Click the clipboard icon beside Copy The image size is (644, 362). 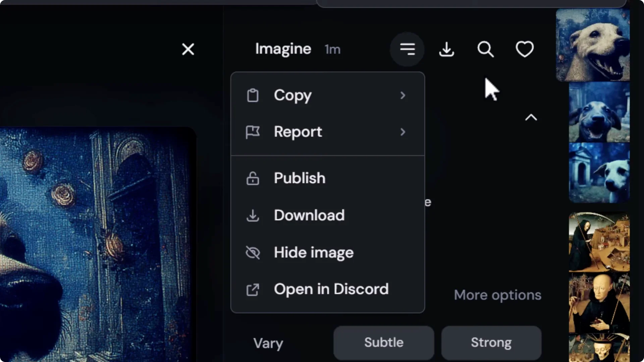(253, 96)
